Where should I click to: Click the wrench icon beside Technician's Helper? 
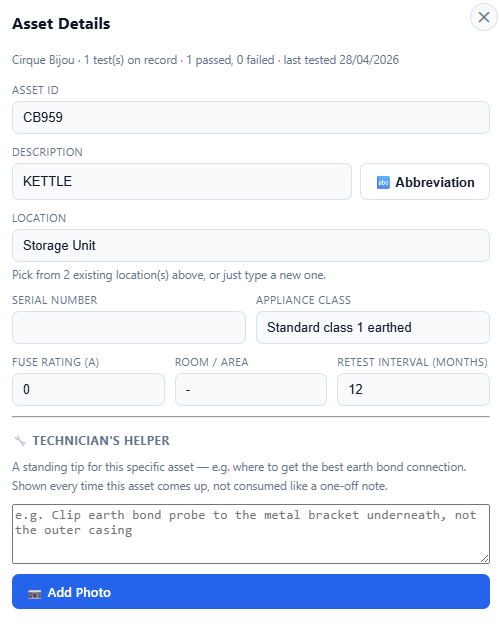click(x=20, y=440)
